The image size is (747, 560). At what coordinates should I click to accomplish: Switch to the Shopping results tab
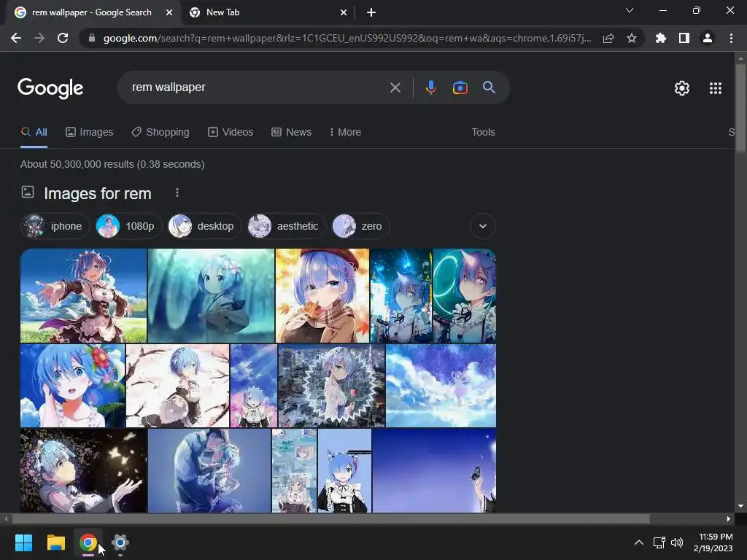(x=160, y=133)
